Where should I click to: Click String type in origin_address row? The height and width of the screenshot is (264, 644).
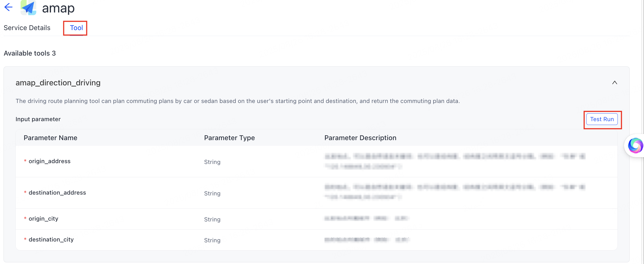(x=212, y=162)
